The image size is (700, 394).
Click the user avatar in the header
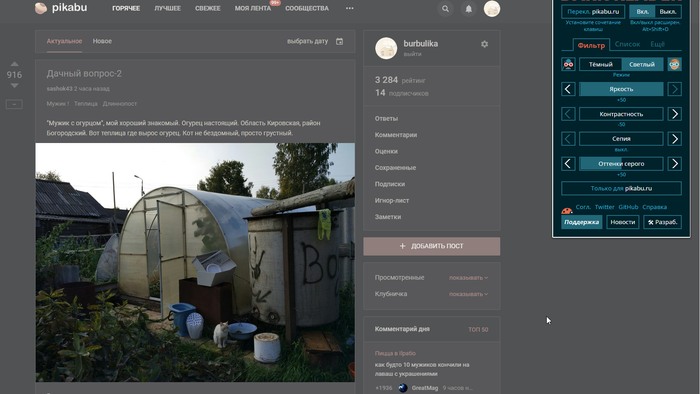[492, 8]
